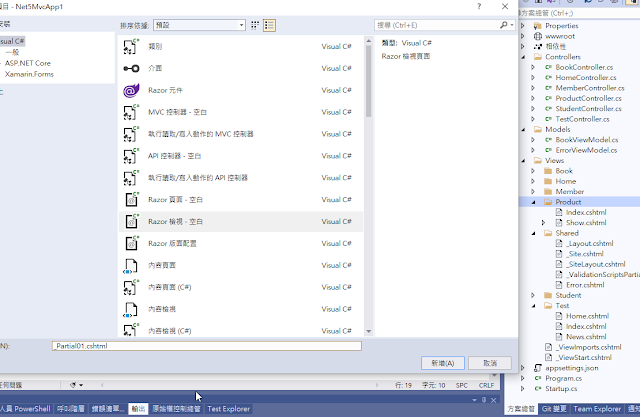Collapse the Views folder
Viewport: 640px width, 417px height.
pos(523,161)
